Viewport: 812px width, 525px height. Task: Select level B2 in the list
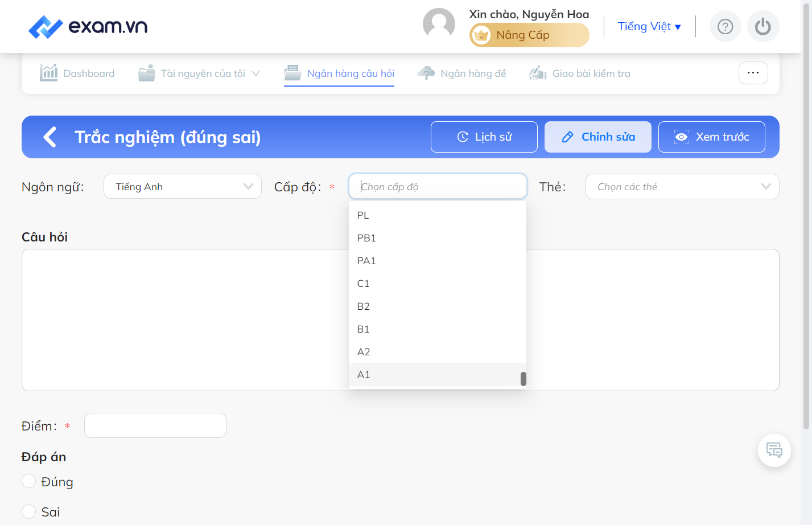pyautogui.click(x=437, y=306)
